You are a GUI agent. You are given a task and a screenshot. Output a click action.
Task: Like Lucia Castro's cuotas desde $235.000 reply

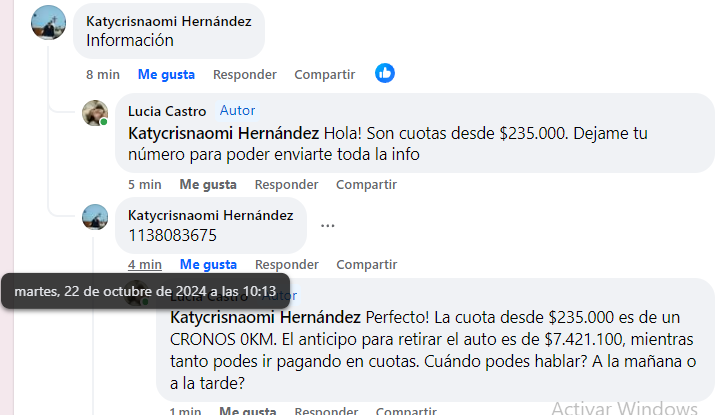tap(208, 184)
